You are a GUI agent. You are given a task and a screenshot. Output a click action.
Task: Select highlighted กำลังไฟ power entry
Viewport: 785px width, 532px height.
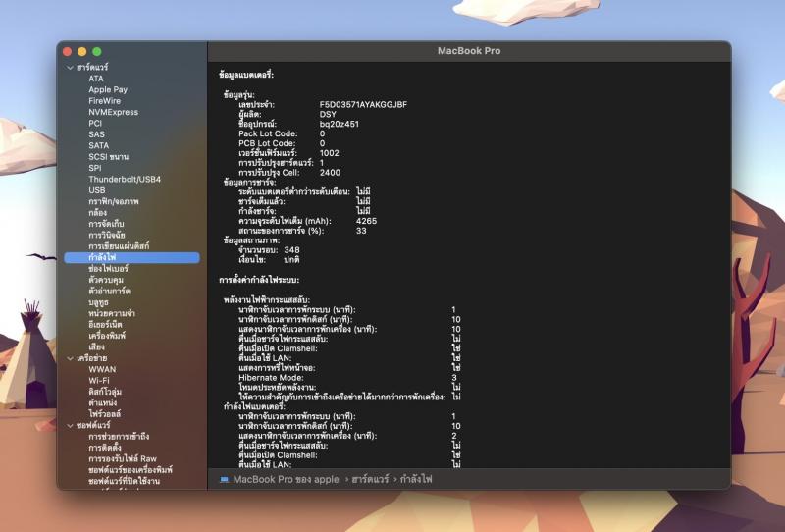(x=132, y=257)
